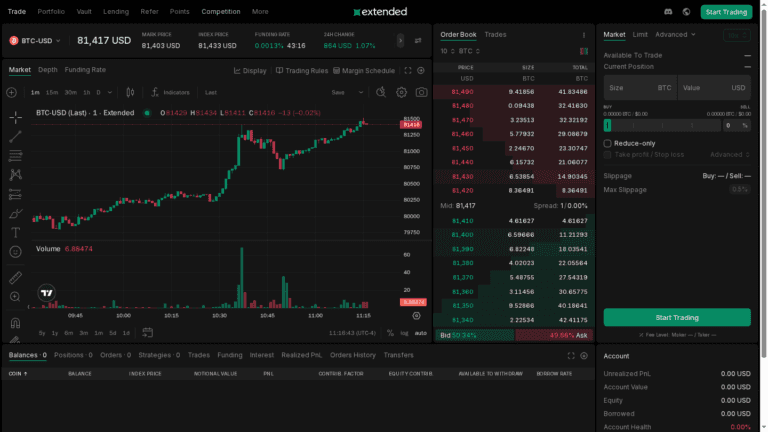
Task: Click the Size BTC input field
Action: tap(640, 88)
